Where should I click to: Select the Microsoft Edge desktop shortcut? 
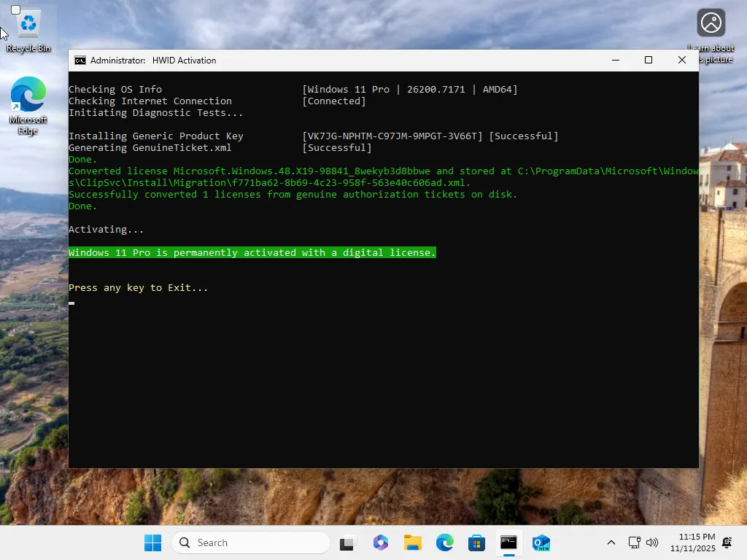coord(28,106)
